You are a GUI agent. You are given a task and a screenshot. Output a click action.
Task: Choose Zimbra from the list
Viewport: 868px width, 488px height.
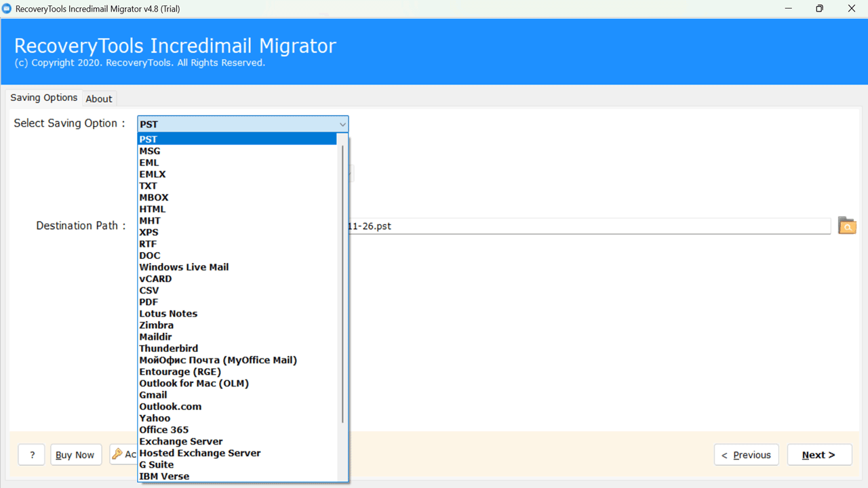[x=237, y=325]
